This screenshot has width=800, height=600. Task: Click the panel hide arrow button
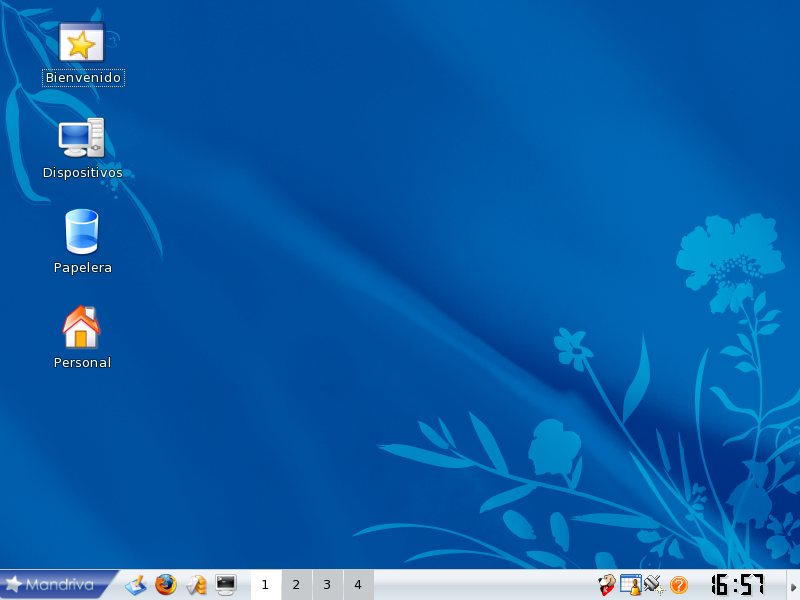793,585
